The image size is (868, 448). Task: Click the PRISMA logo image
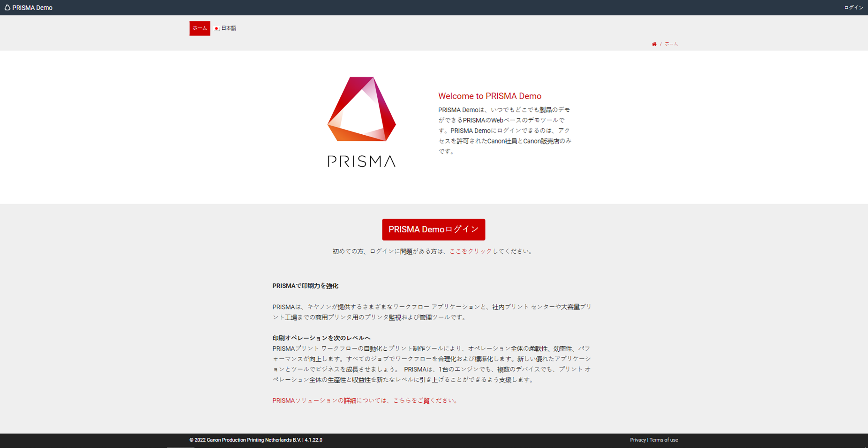click(x=362, y=122)
